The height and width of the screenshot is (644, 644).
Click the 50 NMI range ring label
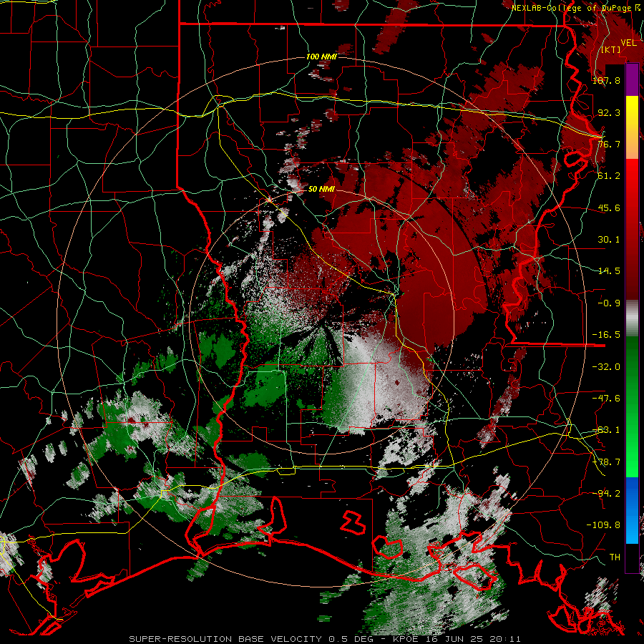pyautogui.click(x=321, y=189)
